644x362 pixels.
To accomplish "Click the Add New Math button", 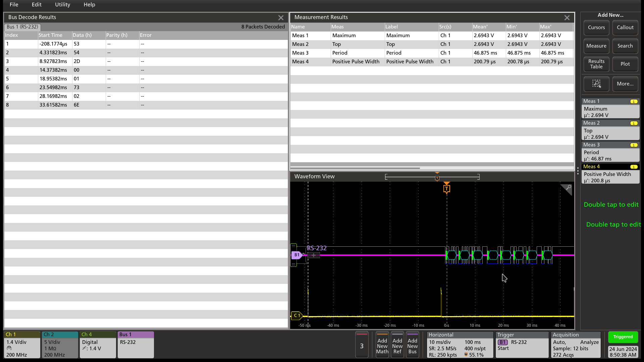I will point(382,345).
